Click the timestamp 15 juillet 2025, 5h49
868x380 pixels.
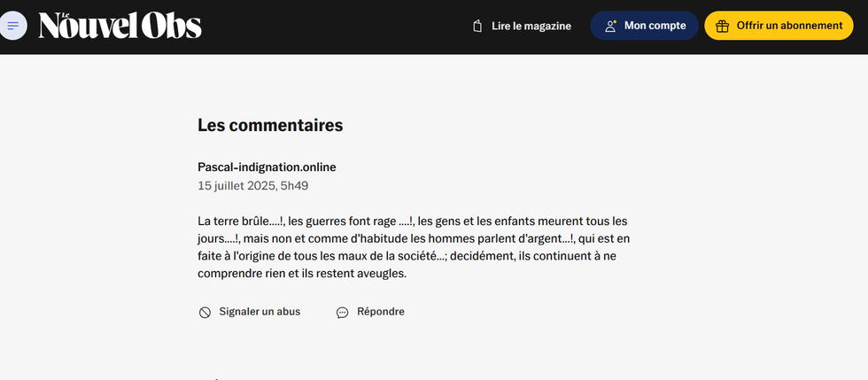[253, 185]
